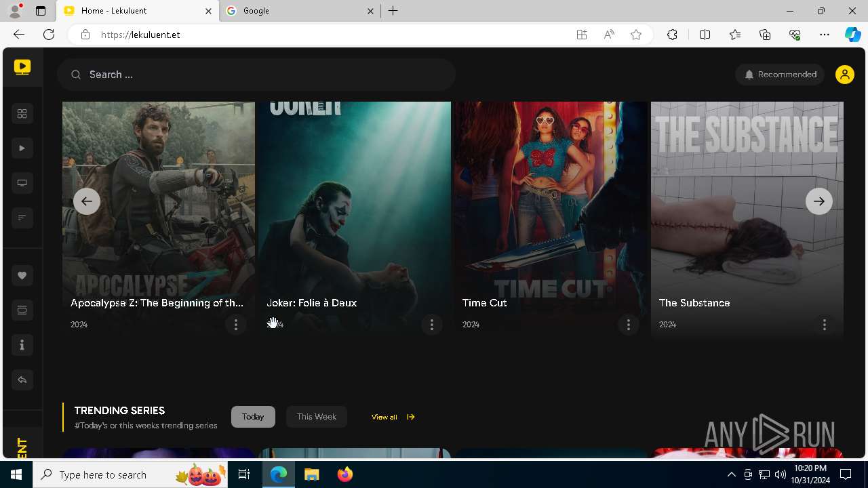Viewport: 868px width, 488px height.
Task: Go back in browser history
Action: tap(19, 35)
